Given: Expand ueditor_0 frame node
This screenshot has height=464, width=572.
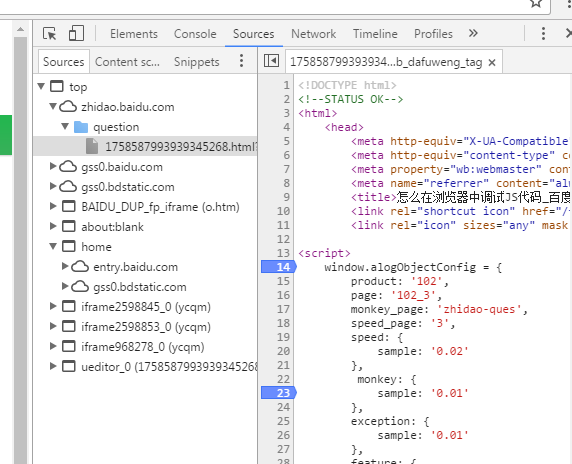Looking at the screenshot, I should click(x=53, y=366).
